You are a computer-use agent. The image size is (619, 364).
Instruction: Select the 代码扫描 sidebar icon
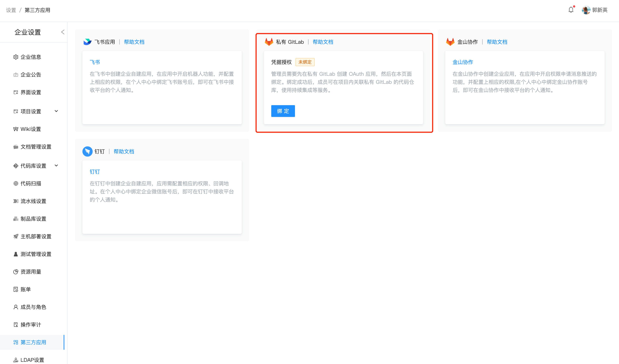tap(16, 183)
